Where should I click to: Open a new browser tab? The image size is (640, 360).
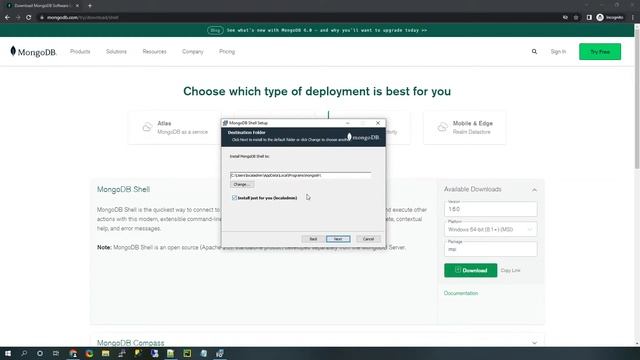[90, 6]
